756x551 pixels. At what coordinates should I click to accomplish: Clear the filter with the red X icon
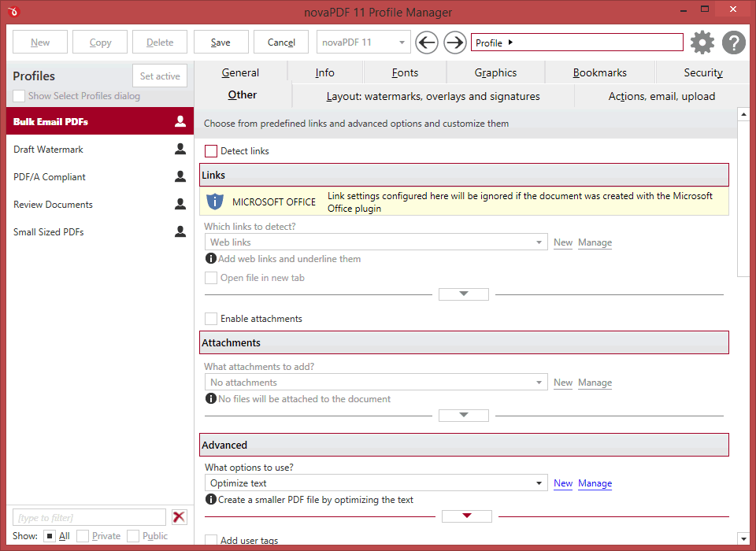(x=179, y=517)
